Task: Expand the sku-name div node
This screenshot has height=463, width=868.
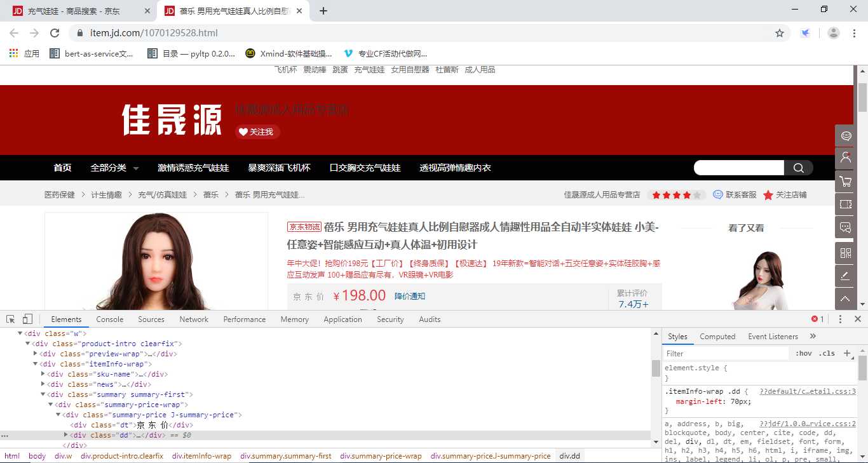Action: pos(43,374)
